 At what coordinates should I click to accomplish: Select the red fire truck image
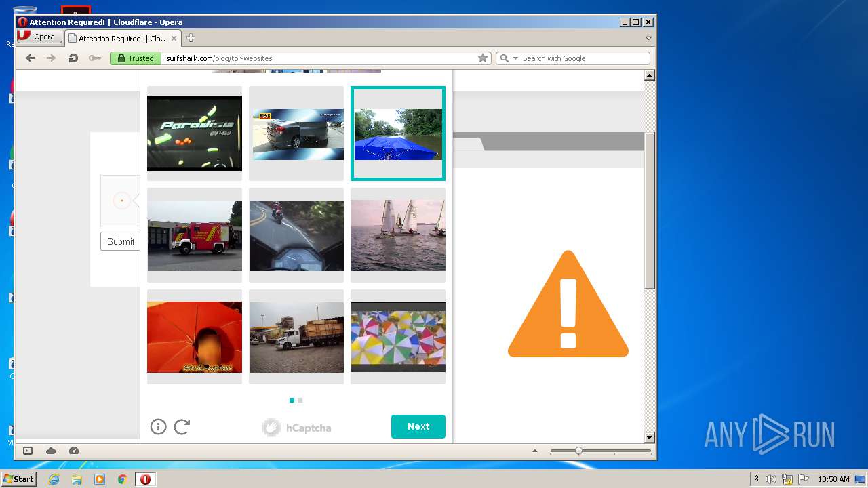pyautogui.click(x=195, y=235)
